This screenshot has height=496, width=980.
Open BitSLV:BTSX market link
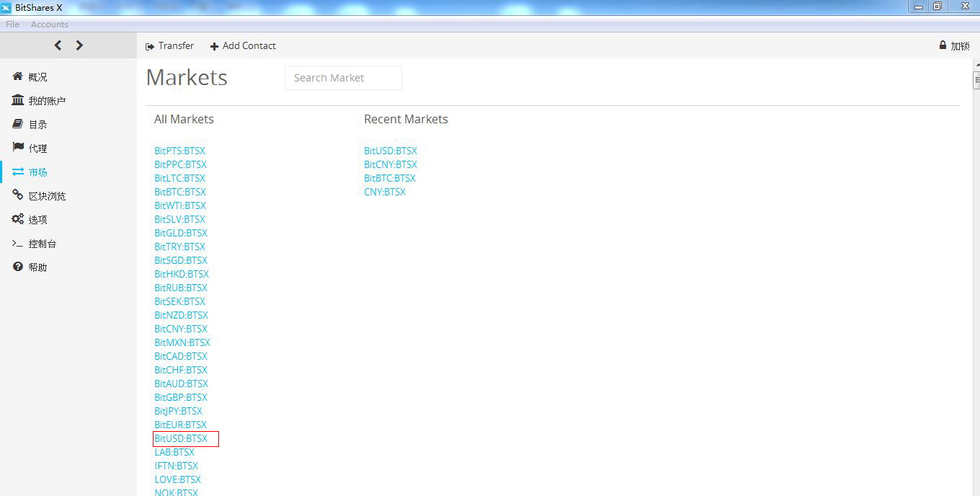[x=179, y=219]
